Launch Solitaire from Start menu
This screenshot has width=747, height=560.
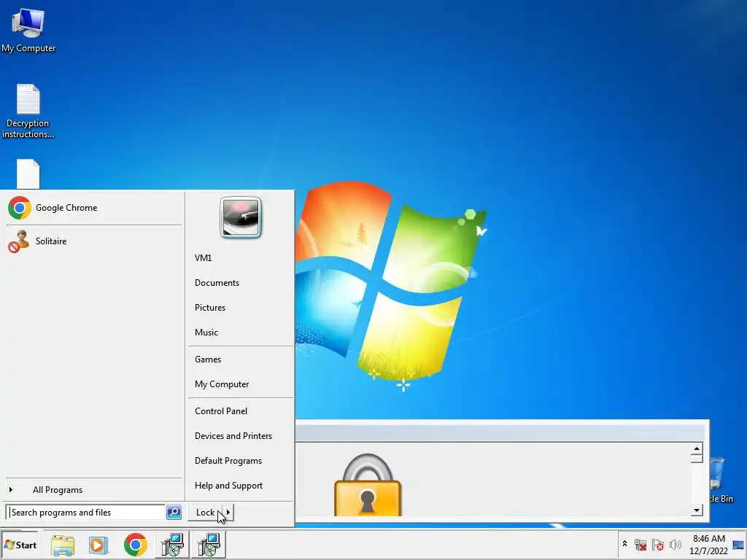click(94, 241)
